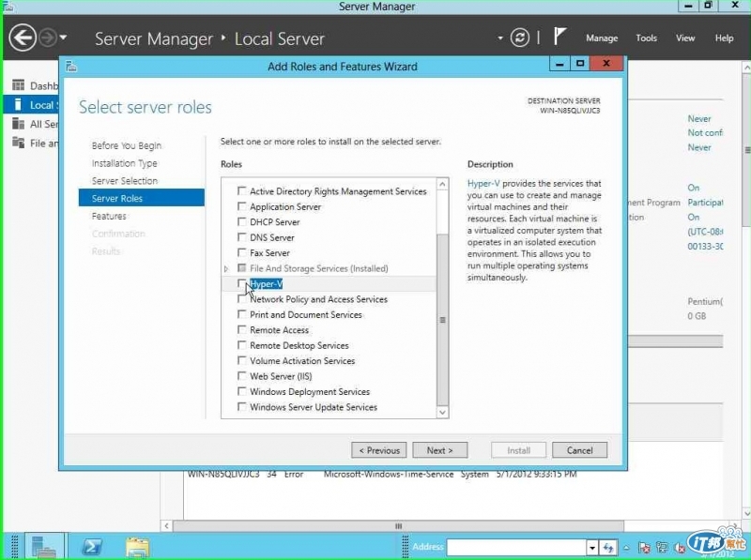This screenshot has width=751, height=560.
Task: Open File Explorer from taskbar
Action: [x=137, y=547]
